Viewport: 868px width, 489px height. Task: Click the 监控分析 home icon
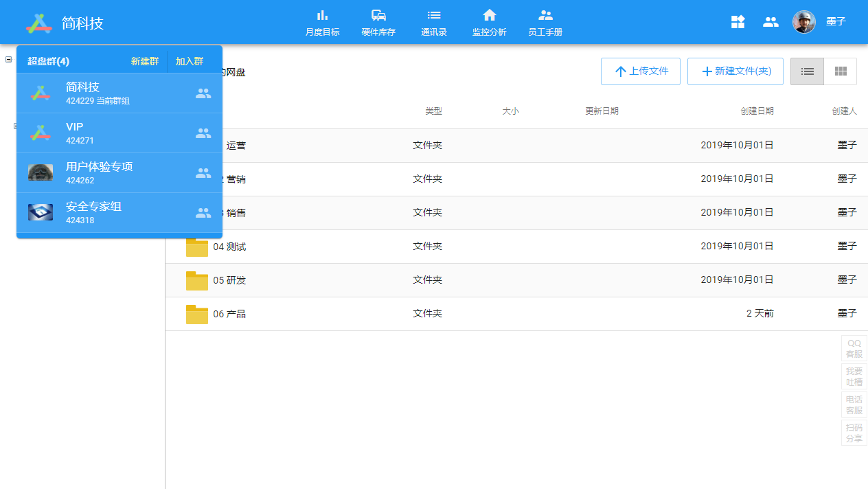[489, 16]
